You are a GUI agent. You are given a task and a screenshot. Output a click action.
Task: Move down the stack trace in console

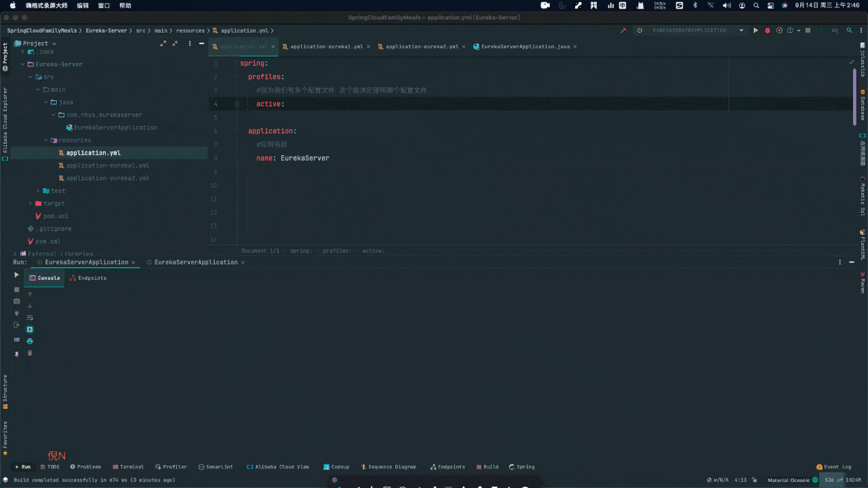[30, 306]
